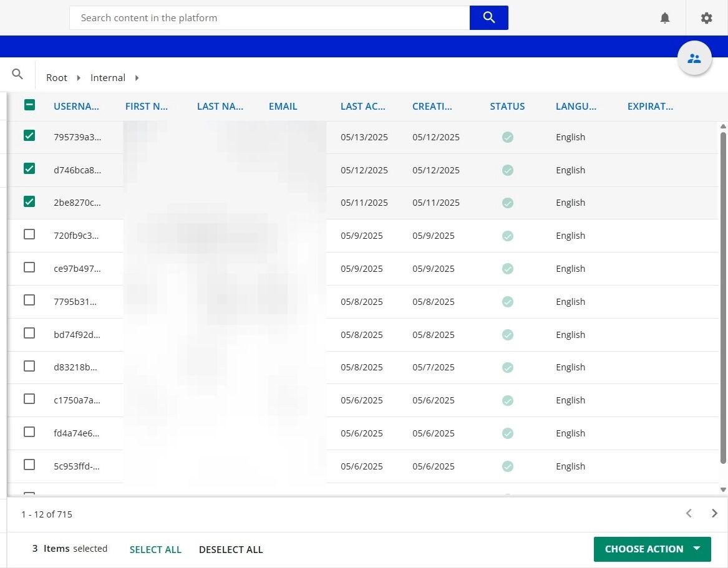Click Deselect All
Viewport: 728px width, 568px height.
tap(231, 549)
